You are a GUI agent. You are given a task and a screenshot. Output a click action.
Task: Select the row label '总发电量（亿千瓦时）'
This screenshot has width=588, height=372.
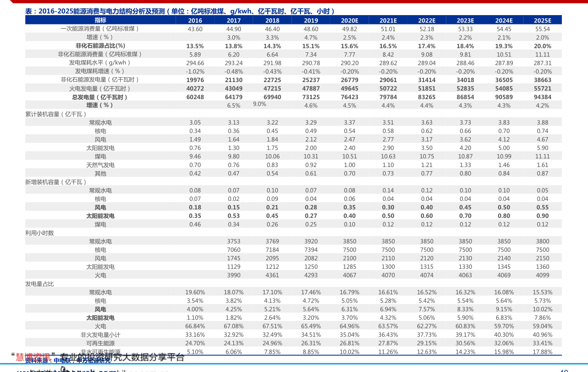(100, 97)
